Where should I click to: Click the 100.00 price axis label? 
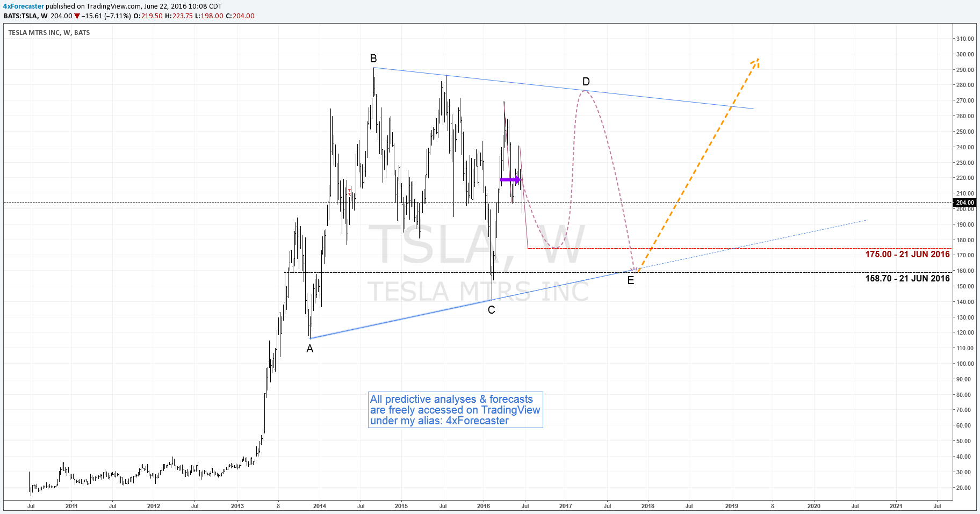[x=965, y=364]
